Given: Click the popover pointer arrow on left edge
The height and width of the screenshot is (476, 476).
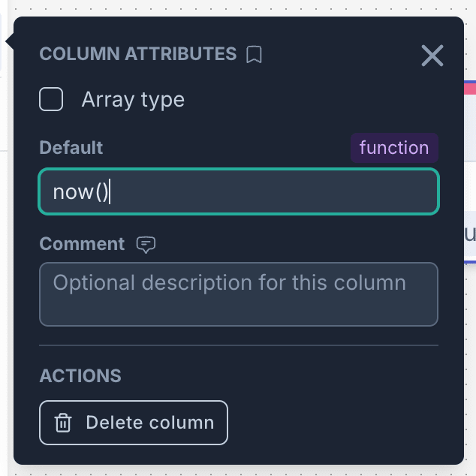Looking at the screenshot, I should (x=9, y=42).
